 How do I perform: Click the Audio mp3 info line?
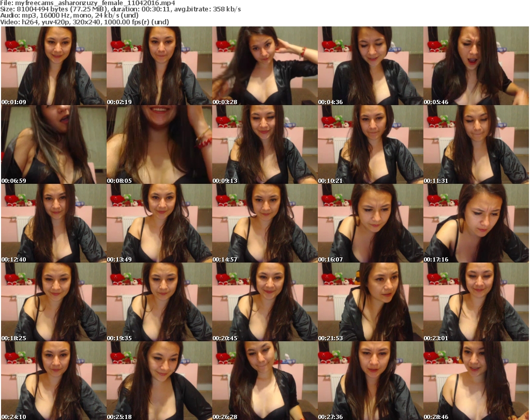pos(69,16)
